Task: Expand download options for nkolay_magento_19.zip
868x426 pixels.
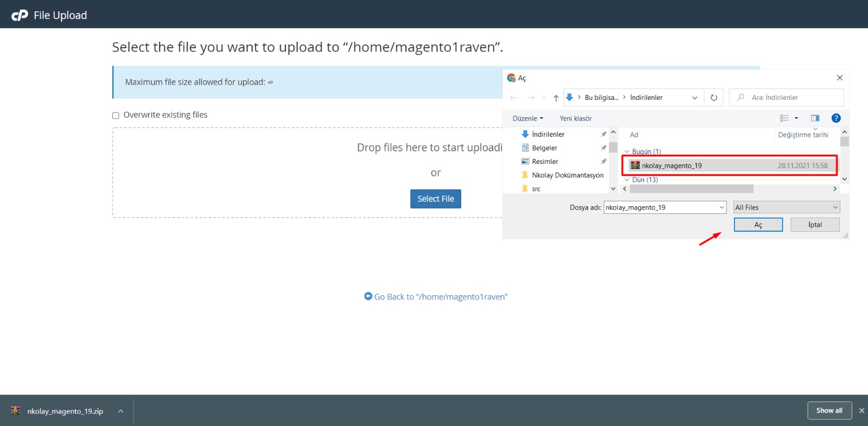Action: [120, 411]
